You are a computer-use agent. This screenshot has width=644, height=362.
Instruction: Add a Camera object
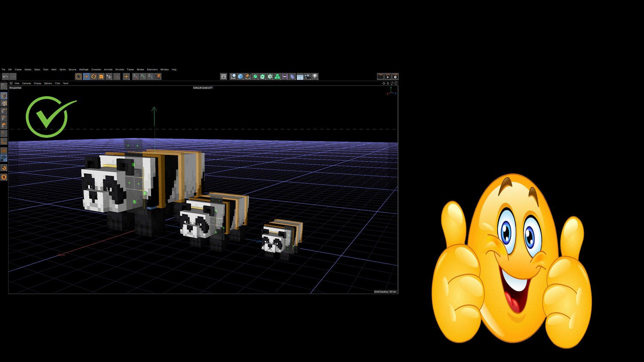pyautogui.click(x=307, y=76)
